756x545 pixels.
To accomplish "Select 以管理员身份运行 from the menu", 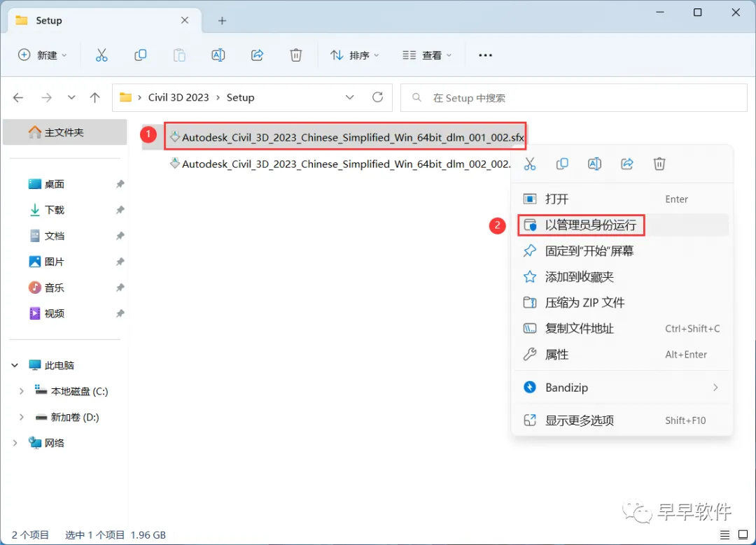I will (622, 225).
